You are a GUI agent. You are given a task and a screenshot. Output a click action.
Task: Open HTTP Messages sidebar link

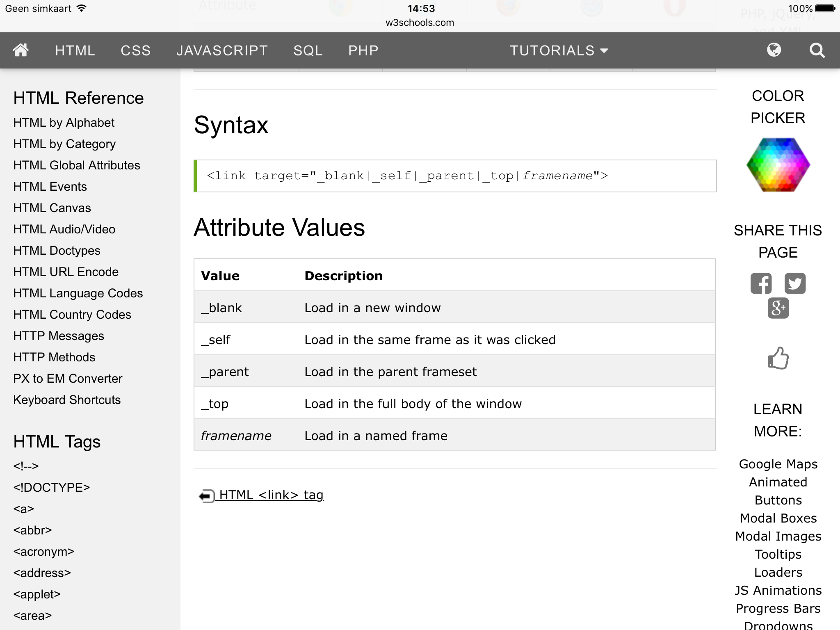59,336
